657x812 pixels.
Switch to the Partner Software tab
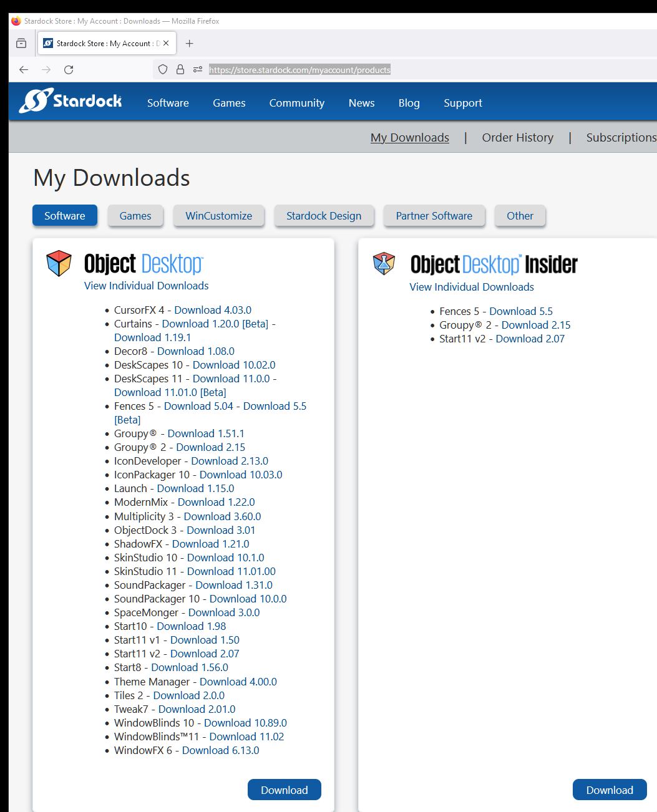(434, 216)
